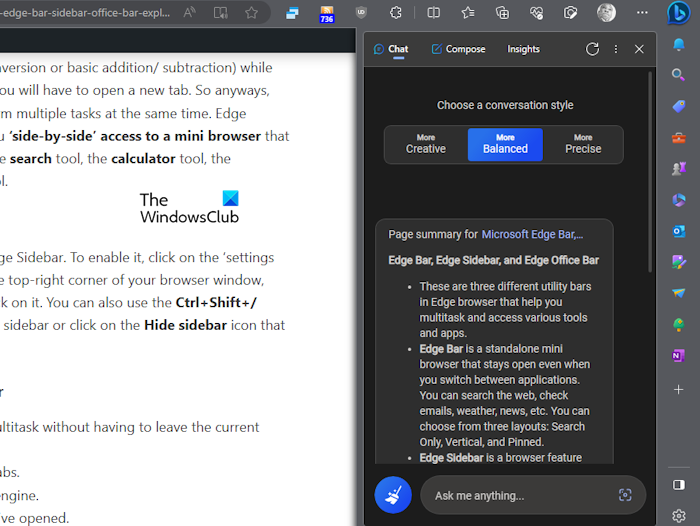This screenshot has height=526, width=700.
Task: Close the Bing chat pane
Action: point(639,49)
